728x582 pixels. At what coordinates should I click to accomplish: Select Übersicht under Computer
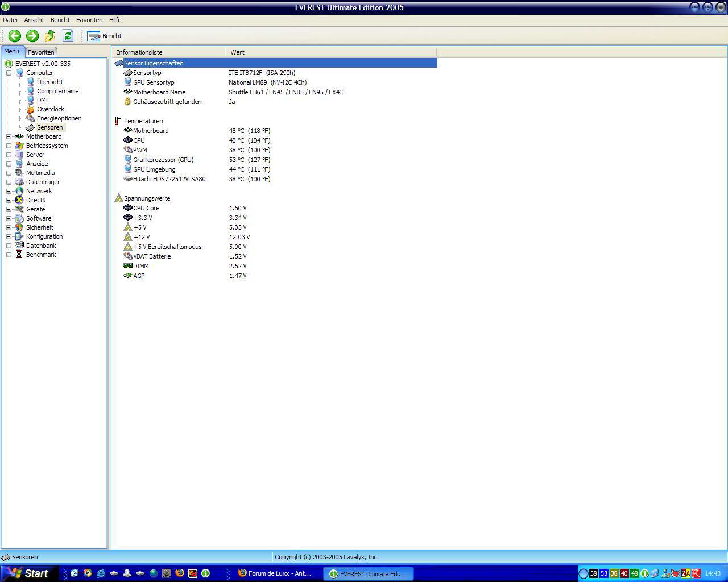50,82
